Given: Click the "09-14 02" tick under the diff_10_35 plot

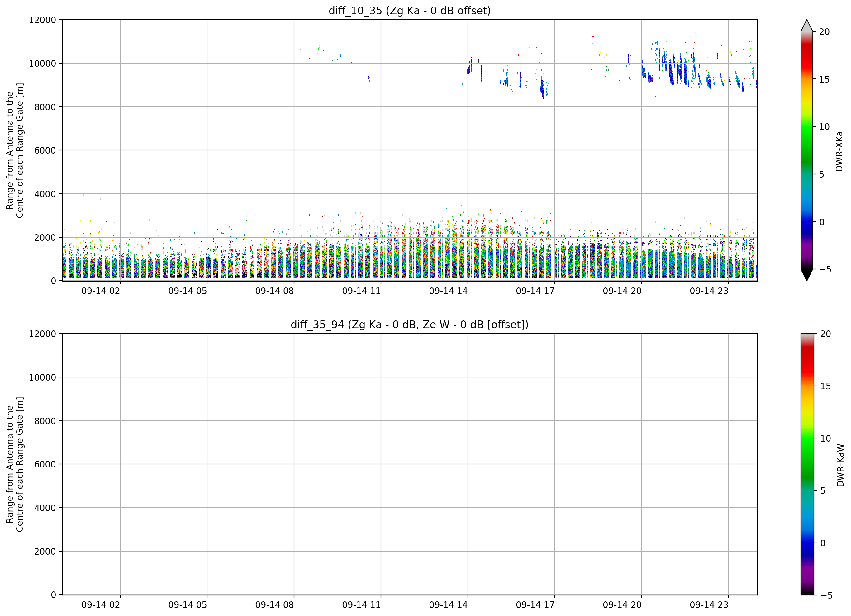Looking at the screenshot, I should pos(101,291).
